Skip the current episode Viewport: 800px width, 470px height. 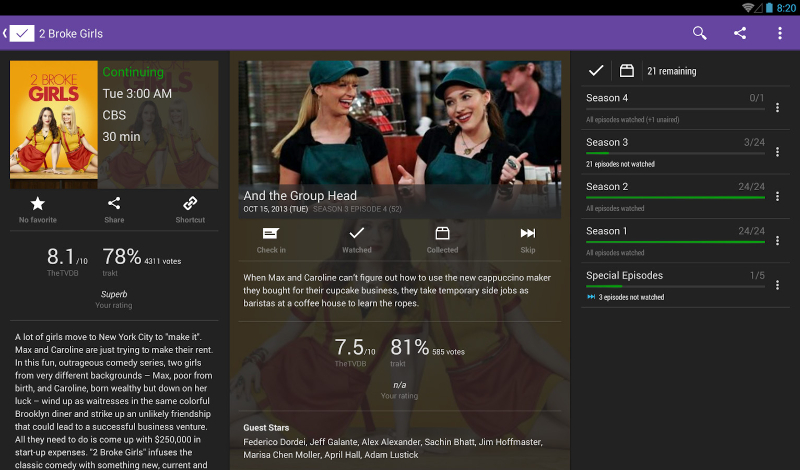tap(528, 240)
